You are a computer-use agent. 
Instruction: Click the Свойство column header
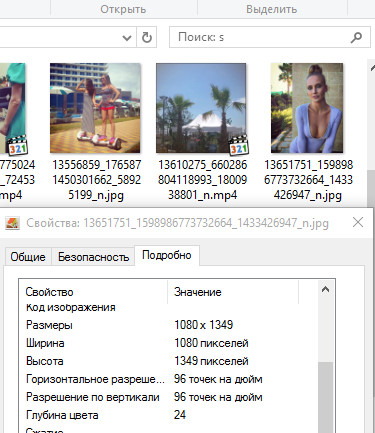(x=93, y=292)
